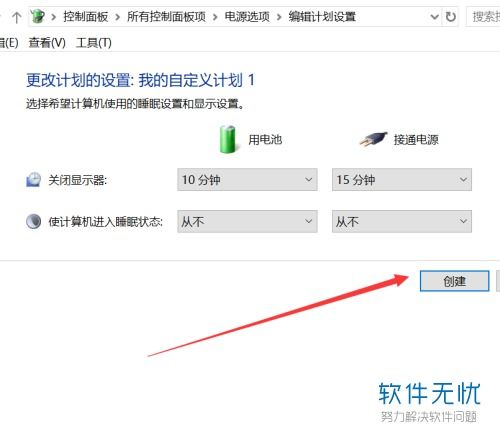Viewport: 500px width, 437px height.
Task: Open plugged-in sleep dropdown showing 从不
Action: pos(402,221)
